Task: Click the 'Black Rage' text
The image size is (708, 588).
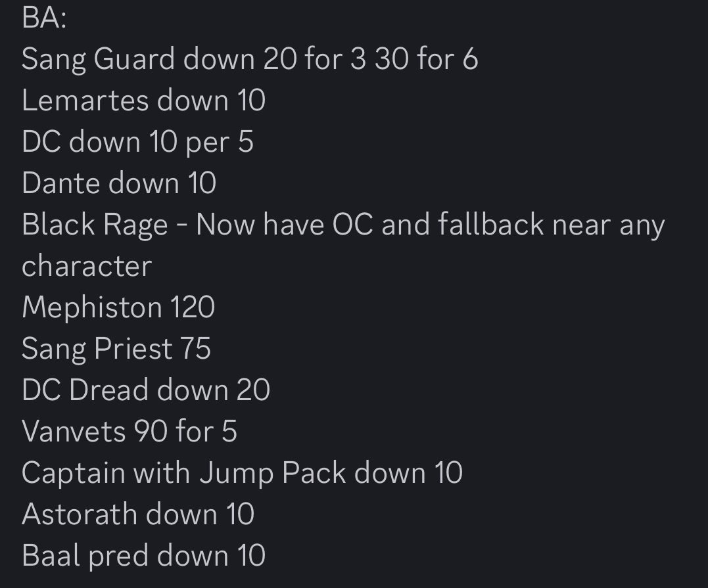Action: pos(95,225)
